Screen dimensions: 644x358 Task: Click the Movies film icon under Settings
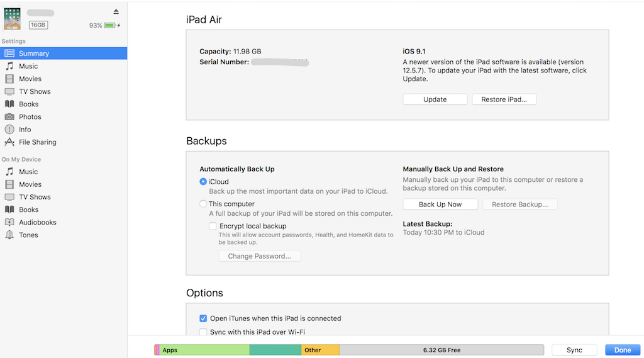coord(9,79)
